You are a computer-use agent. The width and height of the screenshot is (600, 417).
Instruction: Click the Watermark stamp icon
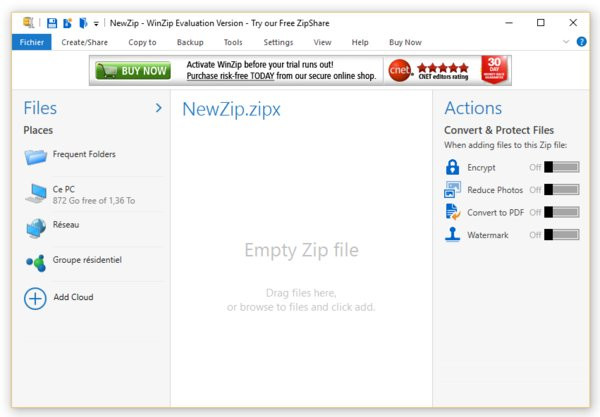[x=452, y=235]
